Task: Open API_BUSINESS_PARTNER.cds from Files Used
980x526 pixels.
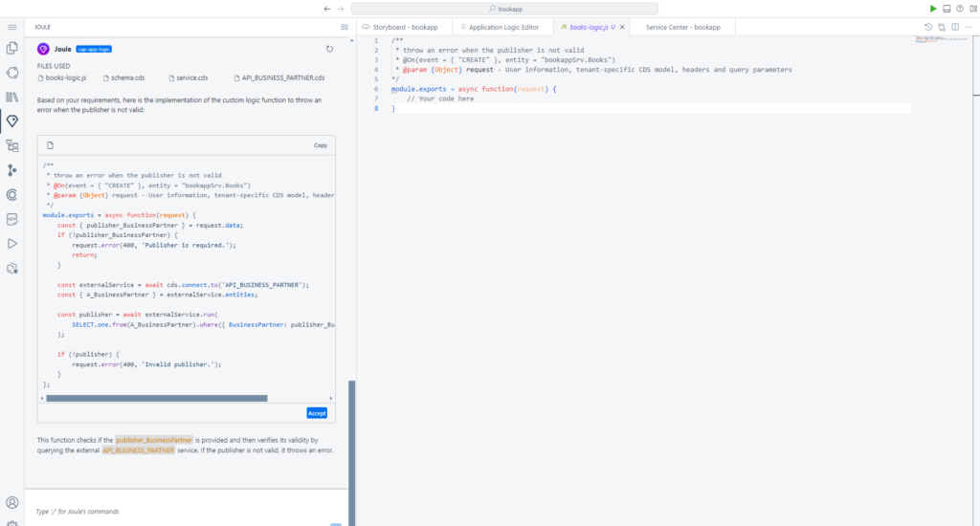Action: coord(279,78)
